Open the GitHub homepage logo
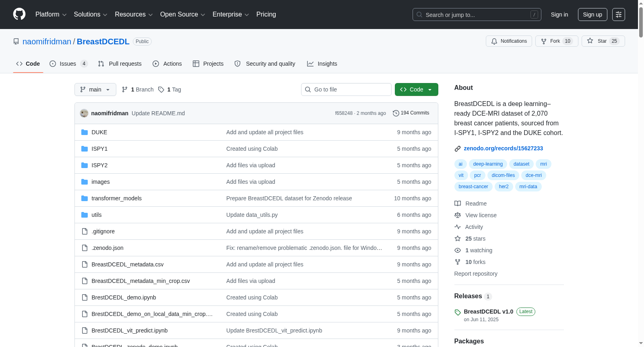 point(19,14)
